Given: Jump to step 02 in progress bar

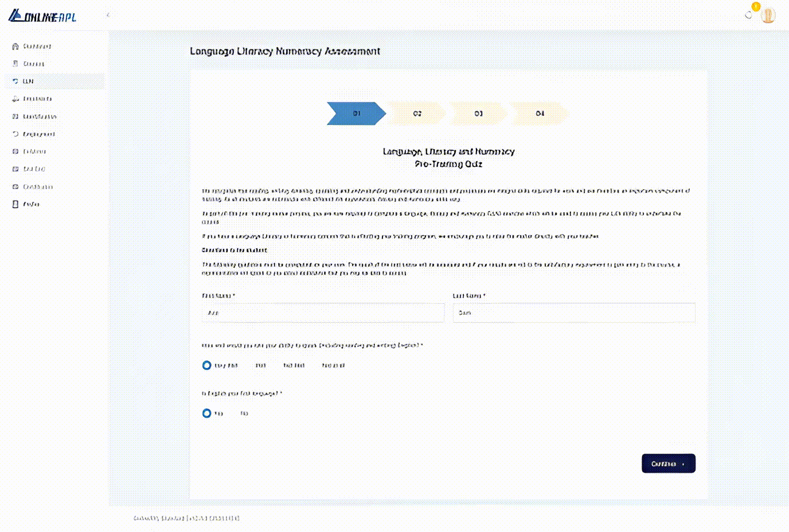Looking at the screenshot, I should (417, 114).
